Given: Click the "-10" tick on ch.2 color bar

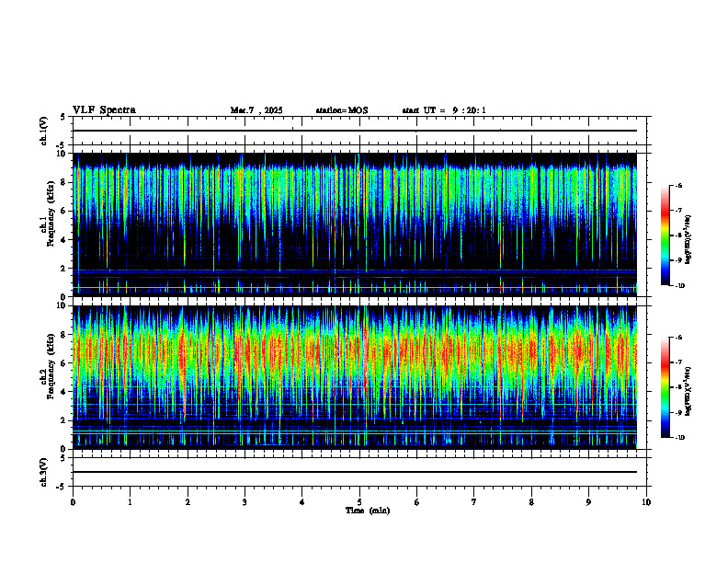Looking at the screenshot, I should click(x=679, y=437).
